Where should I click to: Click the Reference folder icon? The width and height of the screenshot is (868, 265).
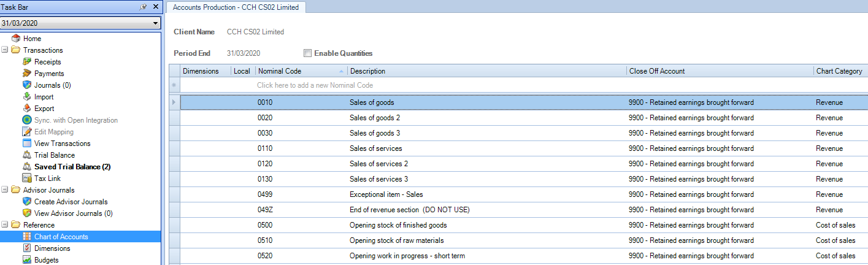(x=16, y=225)
